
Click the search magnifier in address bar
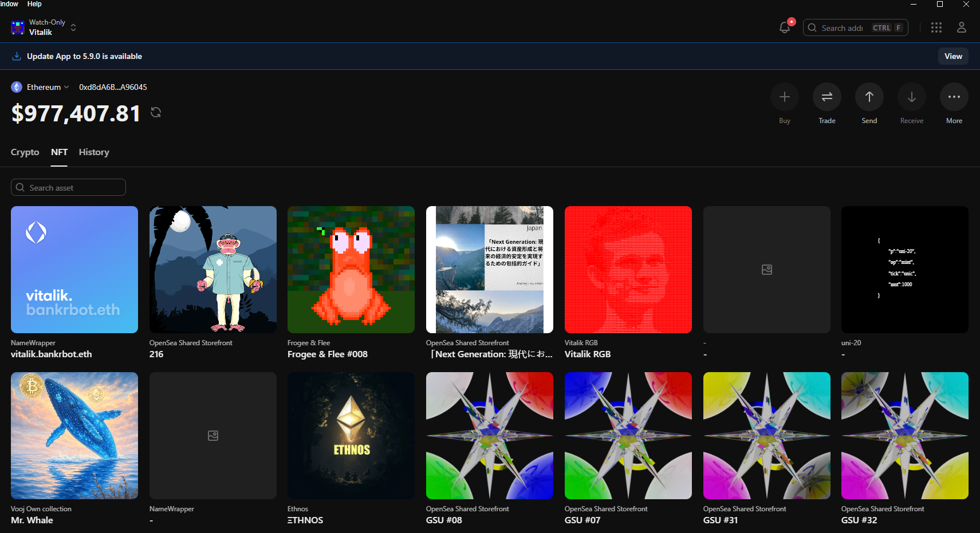(812, 27)
